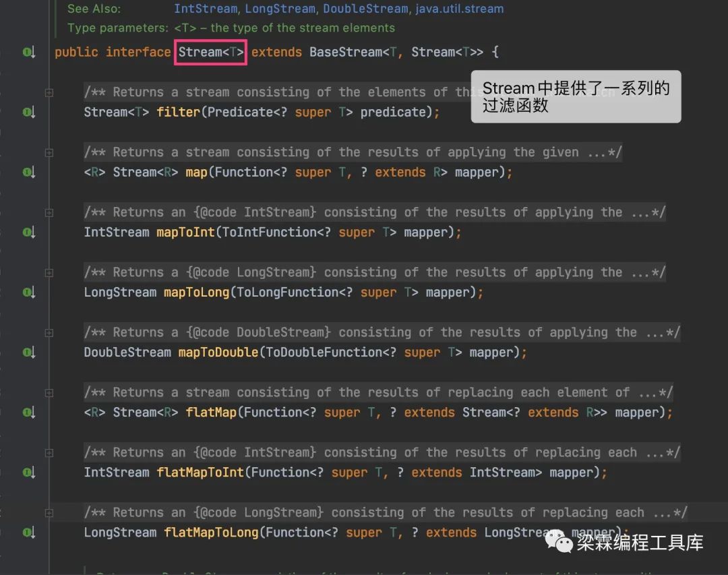Expand folded Javadoc above map method
728x575 pixels.
[49, 152]
